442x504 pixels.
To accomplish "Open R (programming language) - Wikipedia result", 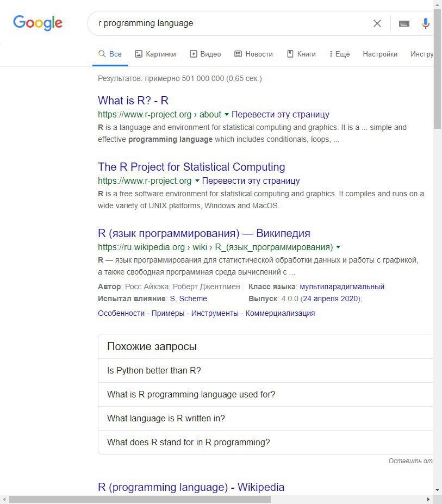I will pyautogui.click(x=191, y=487).
